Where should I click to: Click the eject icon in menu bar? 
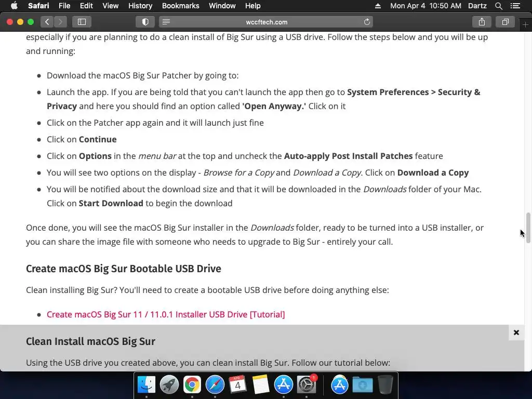click(378, 6)
